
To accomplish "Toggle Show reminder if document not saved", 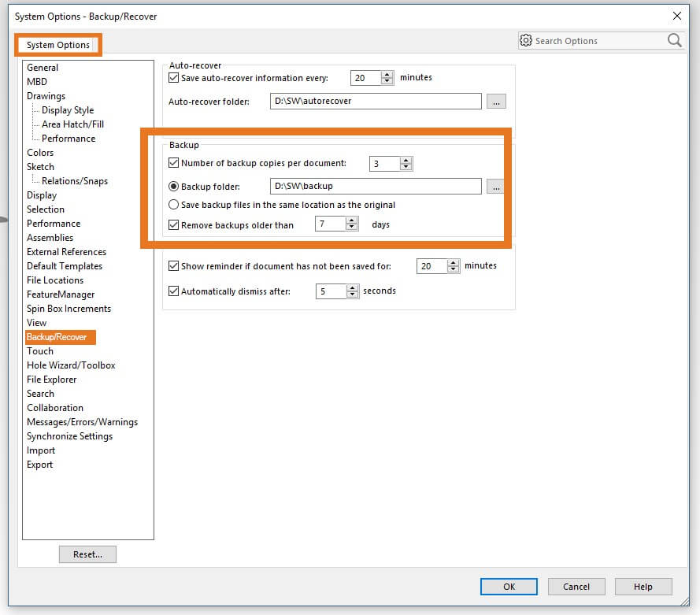I will click(174, 267).
